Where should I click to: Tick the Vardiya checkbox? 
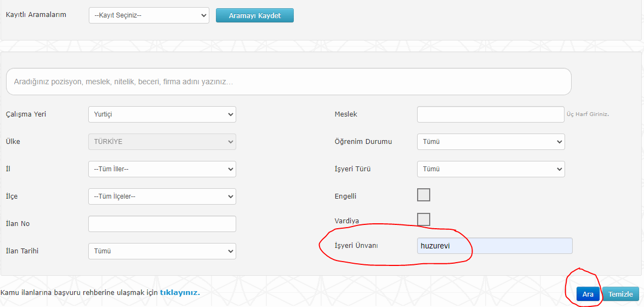[424, 219]
